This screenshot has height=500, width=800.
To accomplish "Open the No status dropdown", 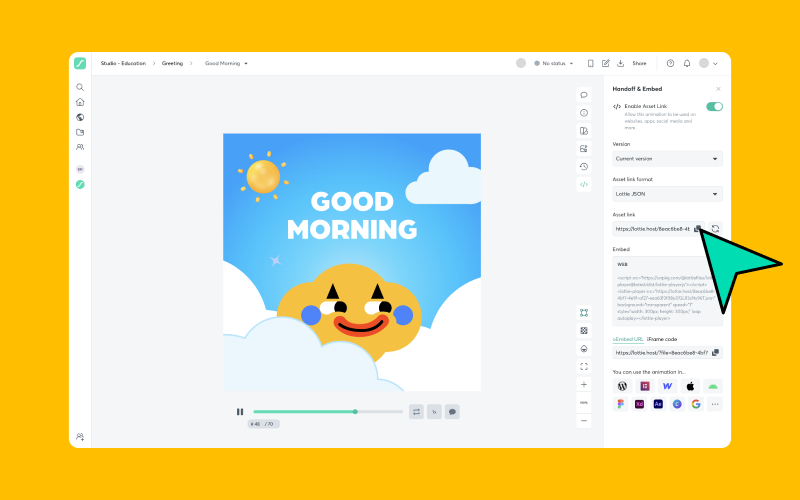I will [554, 63].
